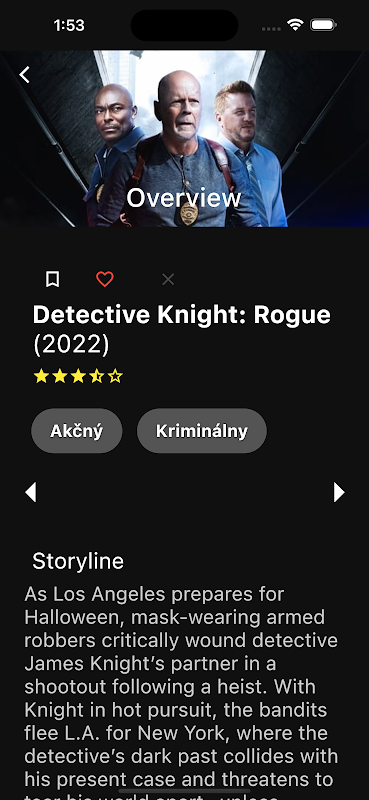
Task: Select the third yellow rating star
Action: click(78, 377)
